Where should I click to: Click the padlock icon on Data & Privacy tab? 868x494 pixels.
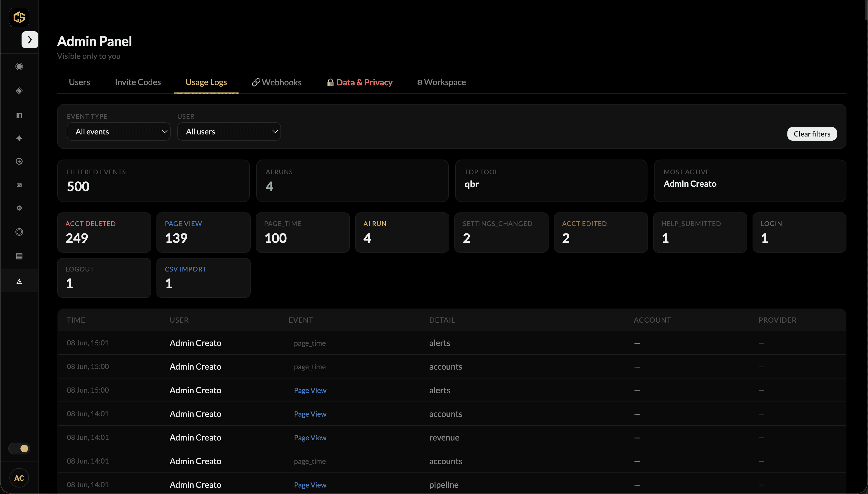pyautogui.click(x=330, y=82)
